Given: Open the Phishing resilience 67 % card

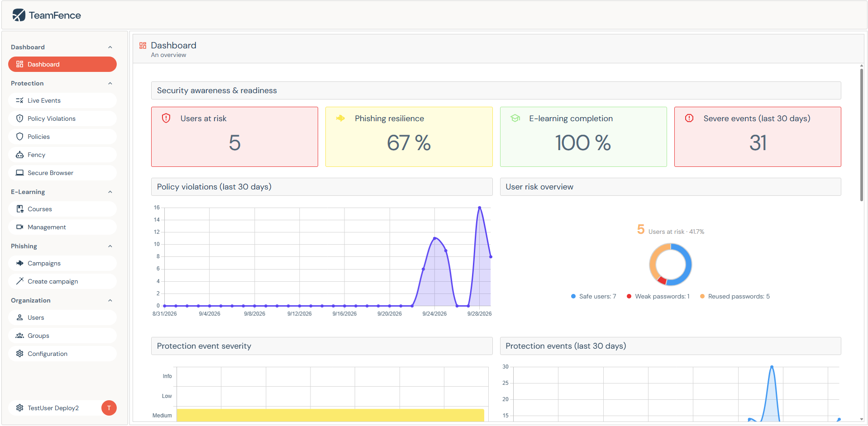Looking at the screenshot, I should tap(409, 137).
